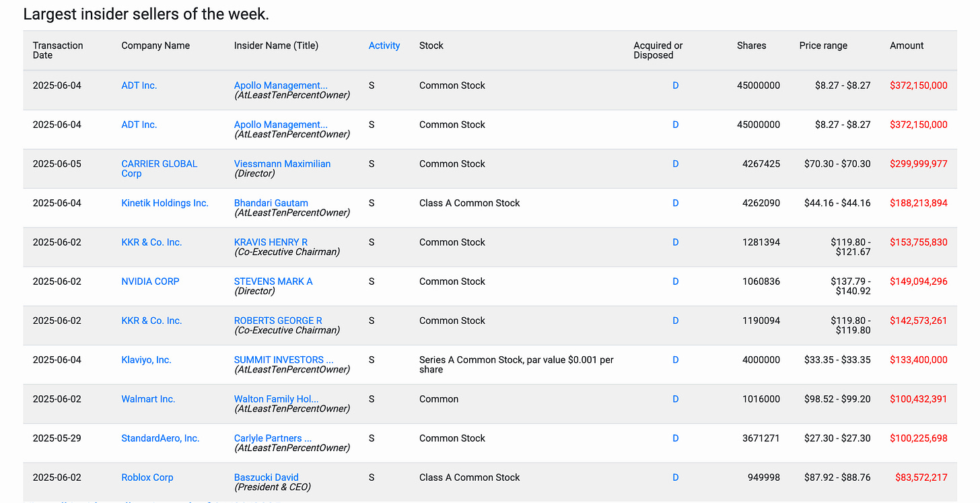
Task: Select the Amount column header
Action: [x=907, y=46]
